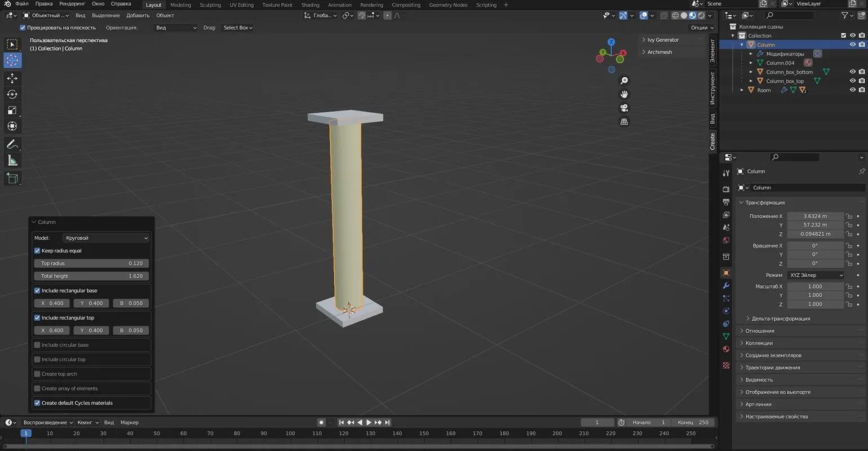The image size is (868, 451).
Task: Click the viewport zoom magnifier icon
Action: pyautogui.click(x=624, y=81)
